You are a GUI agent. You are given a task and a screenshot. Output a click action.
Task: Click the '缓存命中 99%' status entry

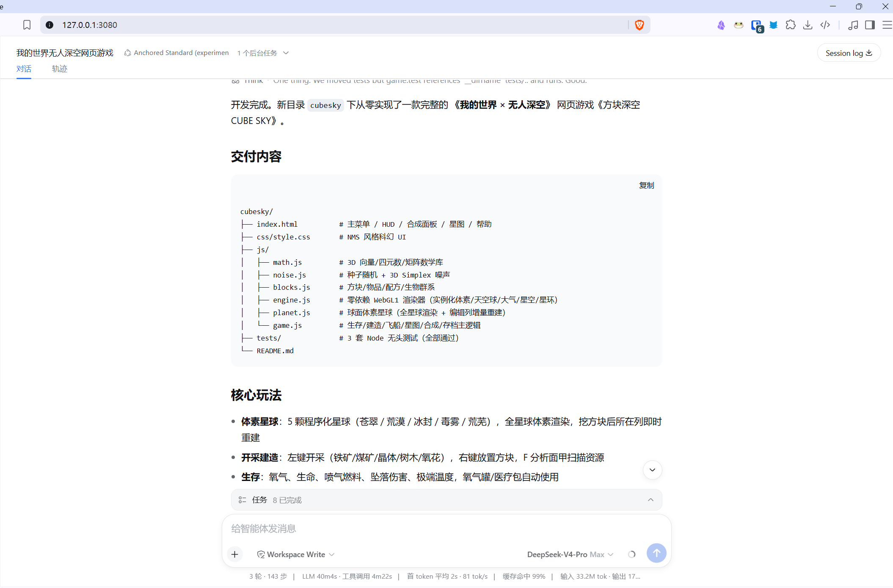coord(524,577)
